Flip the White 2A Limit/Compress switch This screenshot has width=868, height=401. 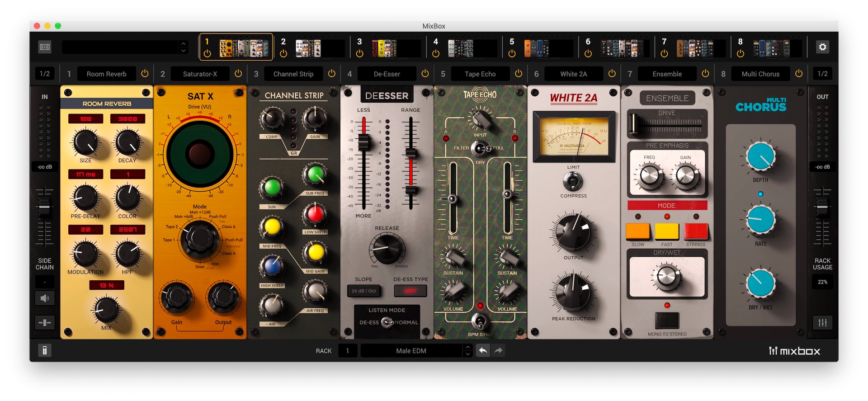click(573, 182)
